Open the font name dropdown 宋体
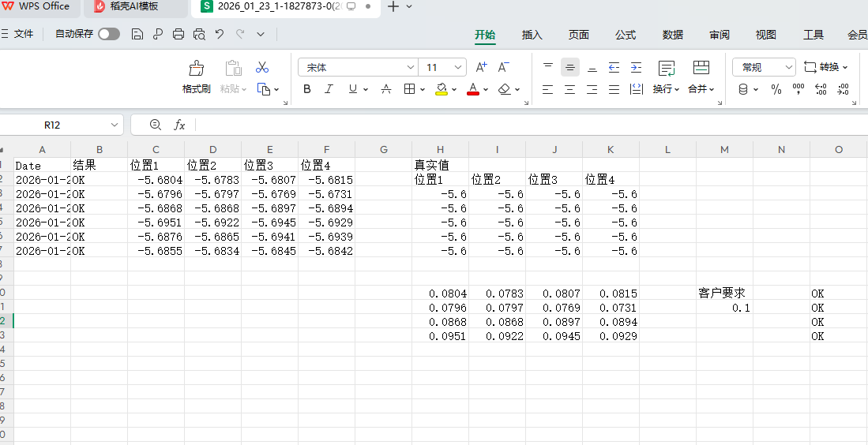 (x=411, y=67)
